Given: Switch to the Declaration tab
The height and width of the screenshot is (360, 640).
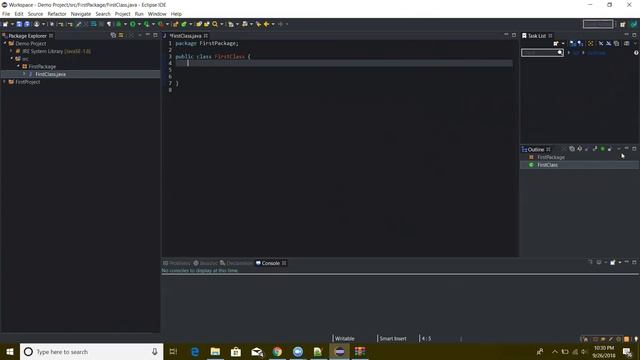Looking at the screenshot, I should (236, 263).
